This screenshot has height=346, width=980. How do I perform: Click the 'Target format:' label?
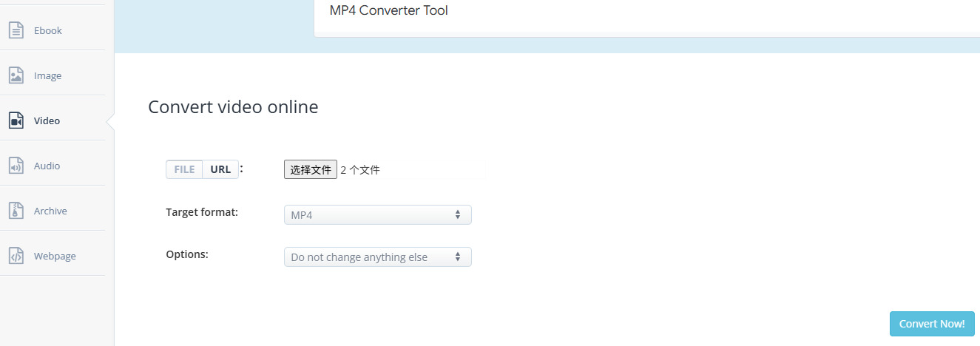(x=202, y=212)
